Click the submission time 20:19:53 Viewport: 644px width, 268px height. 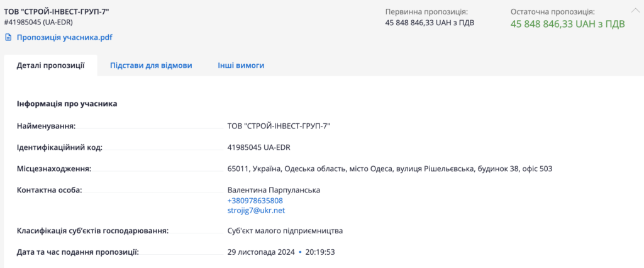coord(319,252)
